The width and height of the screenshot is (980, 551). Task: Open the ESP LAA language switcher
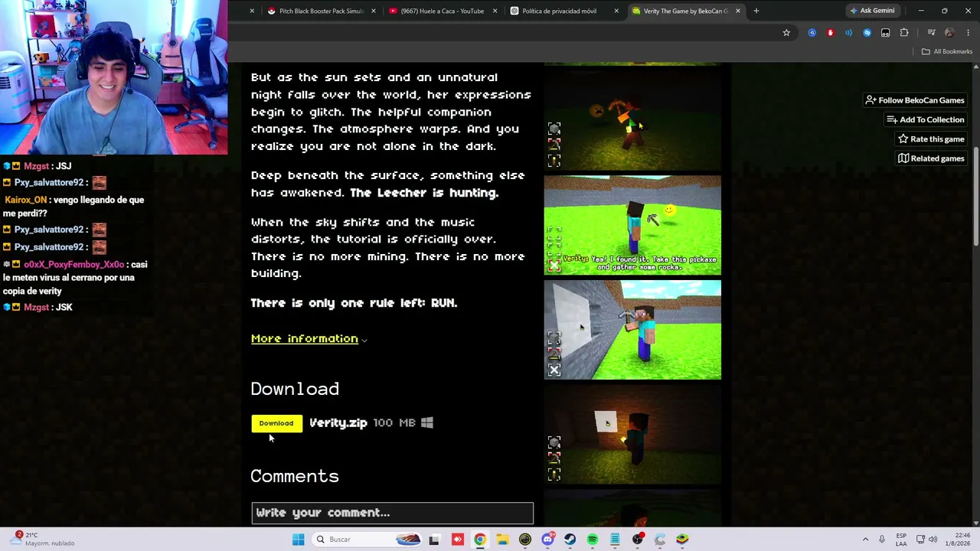pyautogui.click(x=902, y=540)
